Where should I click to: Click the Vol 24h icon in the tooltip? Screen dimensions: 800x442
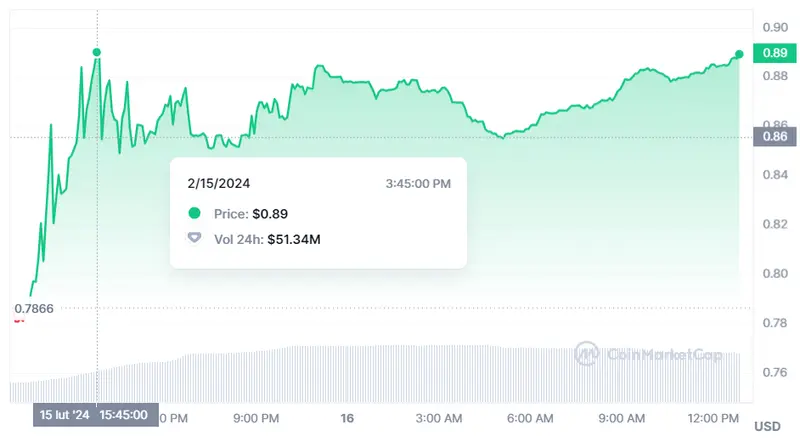[194, 239]
